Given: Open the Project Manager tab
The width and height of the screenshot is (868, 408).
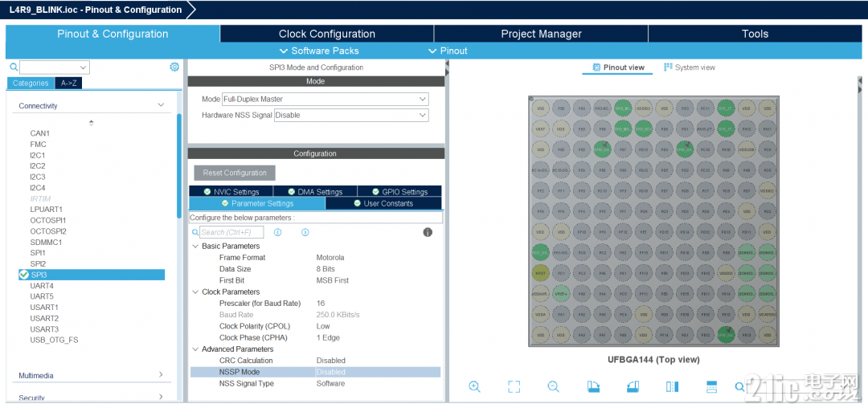Looking at the screenshot, I should 541,34.
